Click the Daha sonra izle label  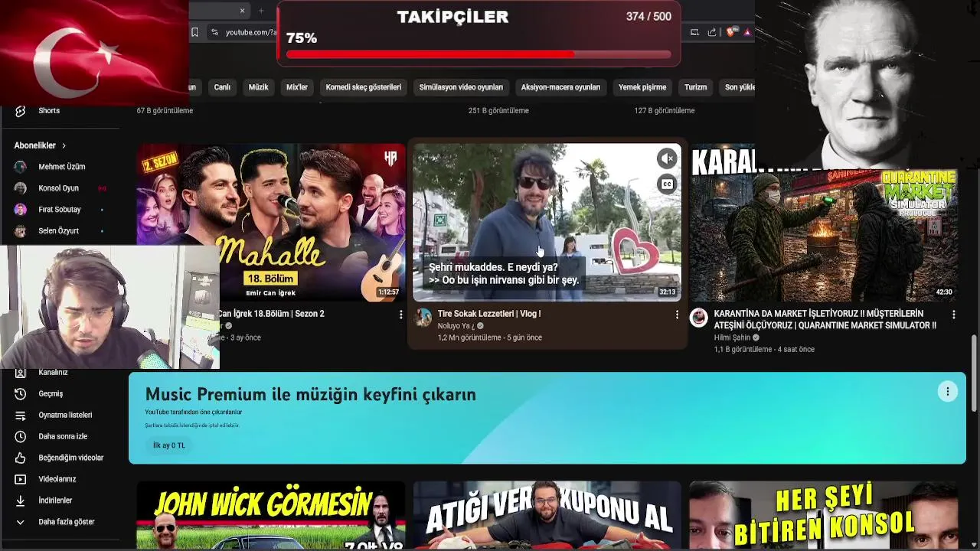(x=63, y=436)
